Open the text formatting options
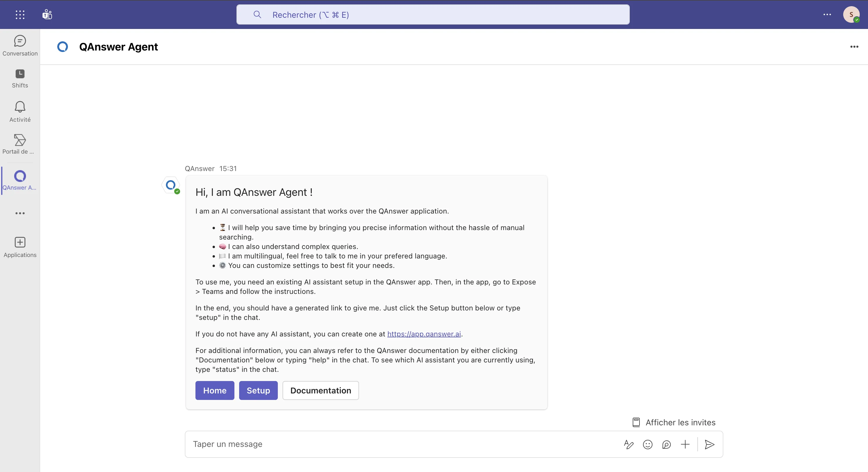868x472 pixels. [x=629, y=444]
